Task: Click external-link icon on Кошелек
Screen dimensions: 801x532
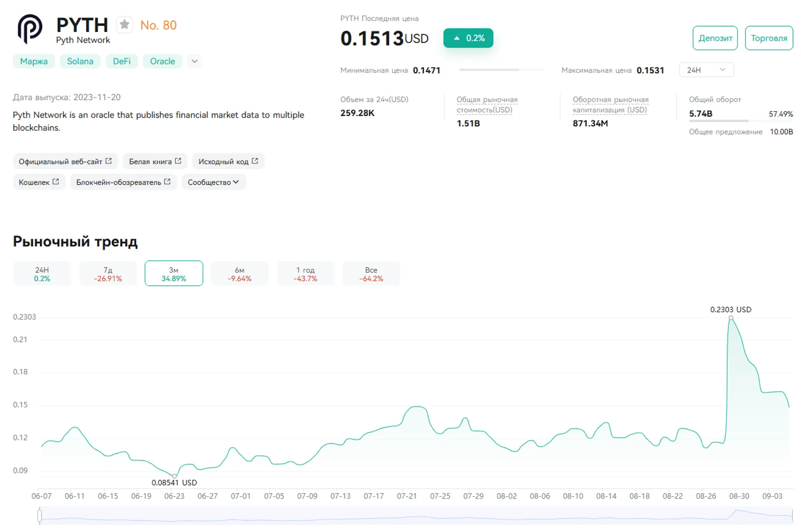Action: (x=56, y=182)
